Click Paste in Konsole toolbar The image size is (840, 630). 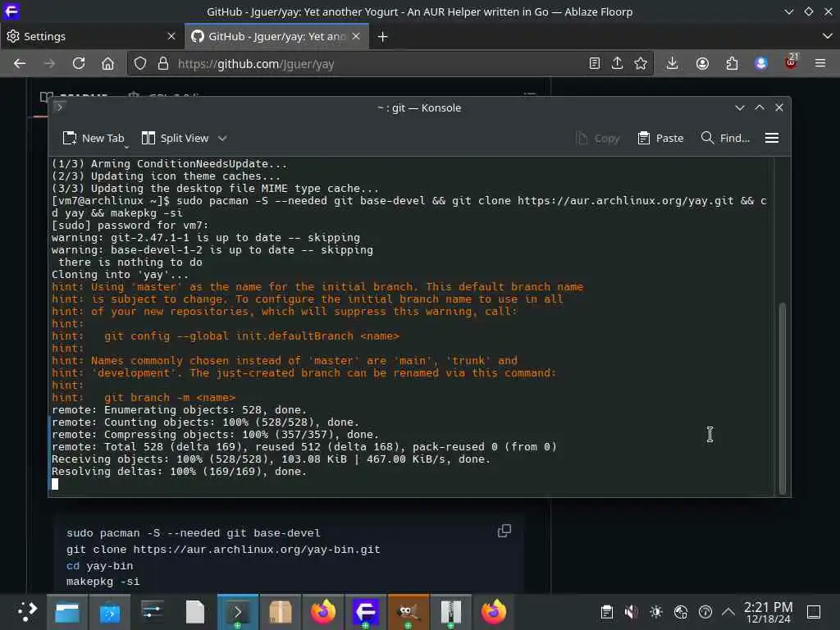660,138
